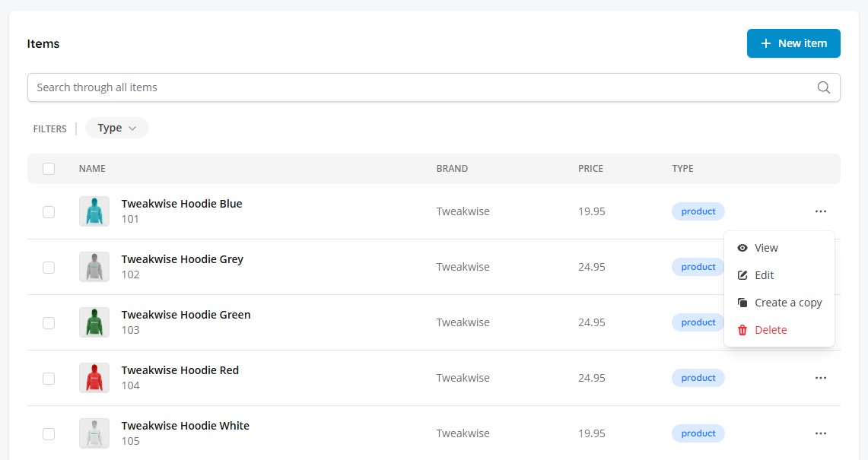Screen dimensions: 868x460
Task: Click the red trash icon
Action: 742,330
